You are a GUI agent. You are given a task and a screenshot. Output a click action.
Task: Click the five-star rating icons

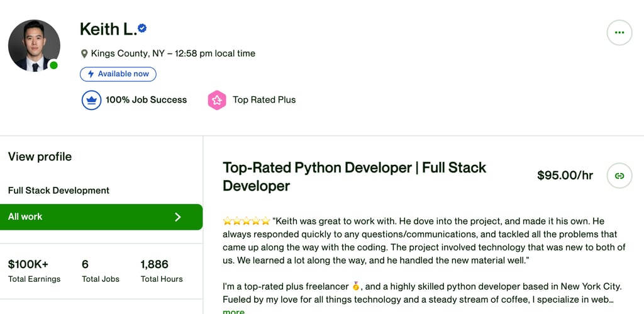pos(246,221)
